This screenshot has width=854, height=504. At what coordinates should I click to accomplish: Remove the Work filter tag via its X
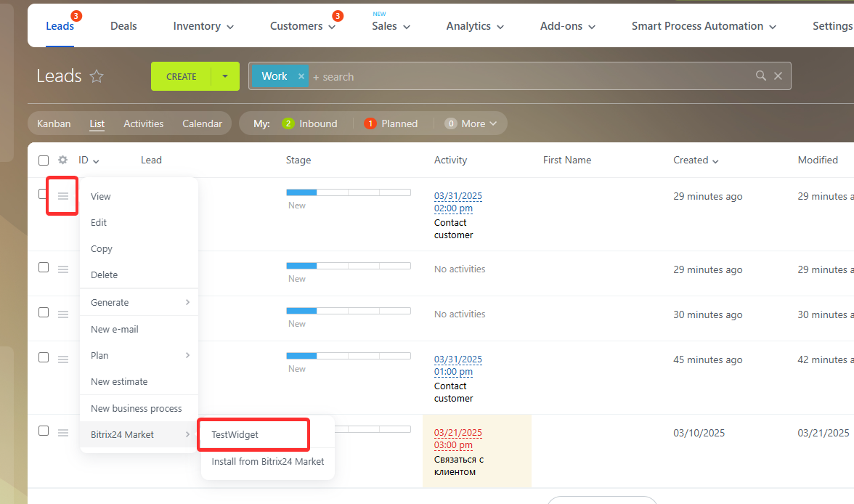(301, 76)
